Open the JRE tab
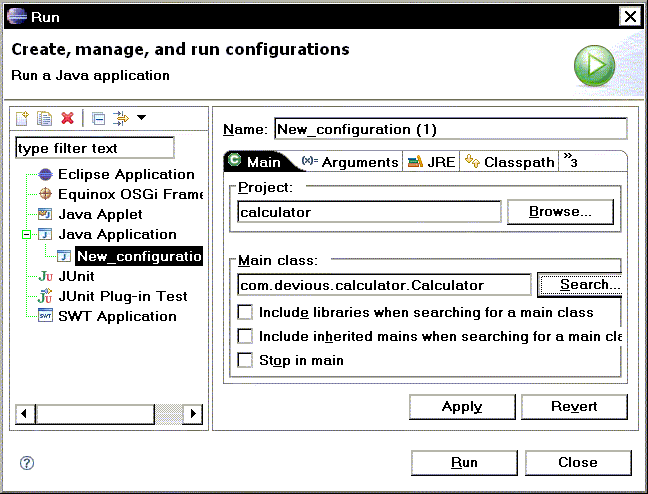The width and height of the screenshot is (648, 494). point(431,162)
